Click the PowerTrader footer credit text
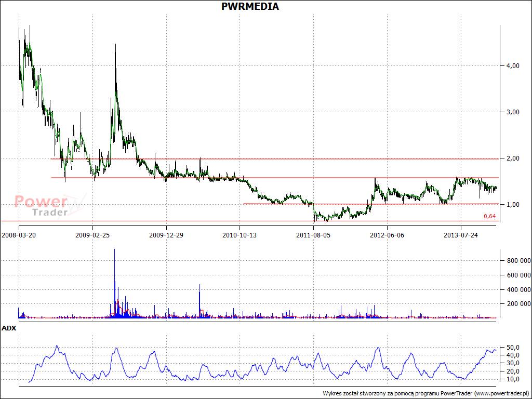The image size is (532, 399). tap(427, 393)
